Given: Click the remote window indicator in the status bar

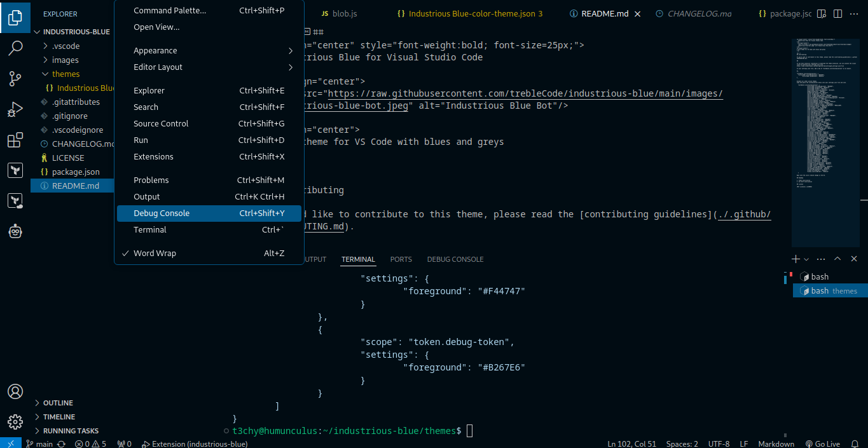Looking at the screenshot, I should pos(11,444).
